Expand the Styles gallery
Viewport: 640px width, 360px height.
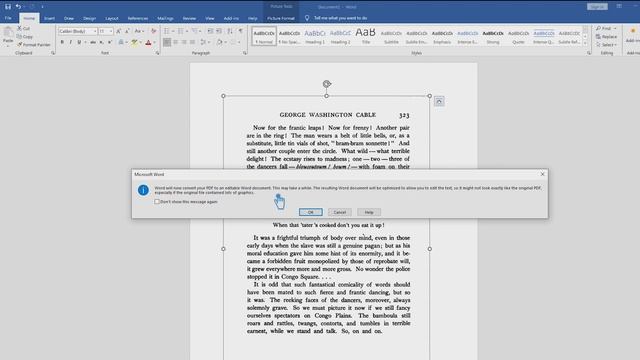tap(585, 43)
